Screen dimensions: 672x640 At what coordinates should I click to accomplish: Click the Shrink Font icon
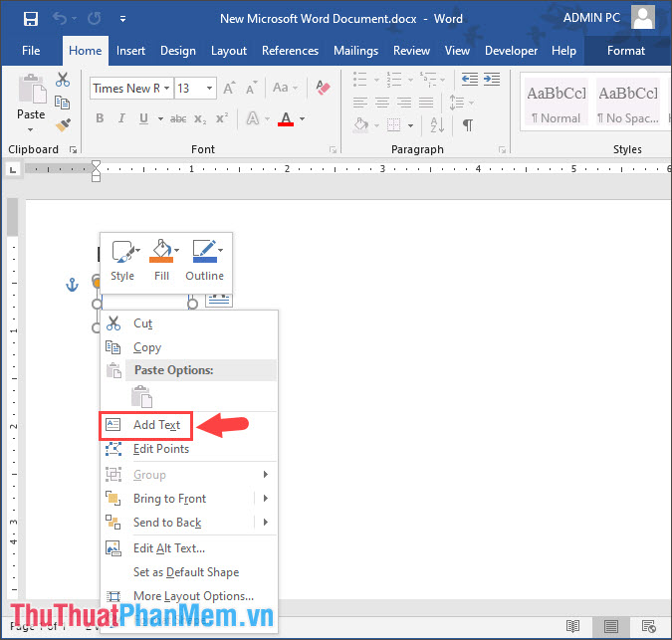click(252, 88)
